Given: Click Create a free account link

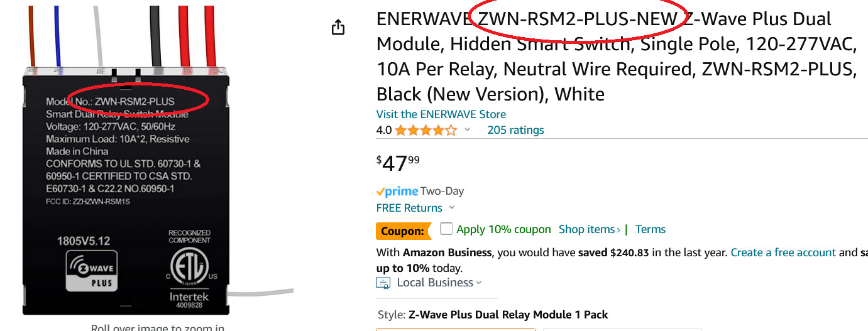Looking at the screenshot, I should pyautogui.click(x=783, y=252).
